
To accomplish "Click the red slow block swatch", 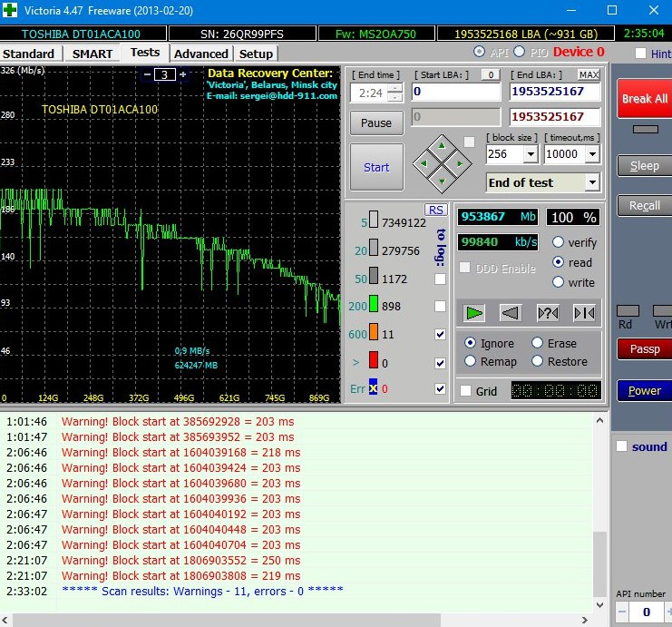I will tap(374, 360).
